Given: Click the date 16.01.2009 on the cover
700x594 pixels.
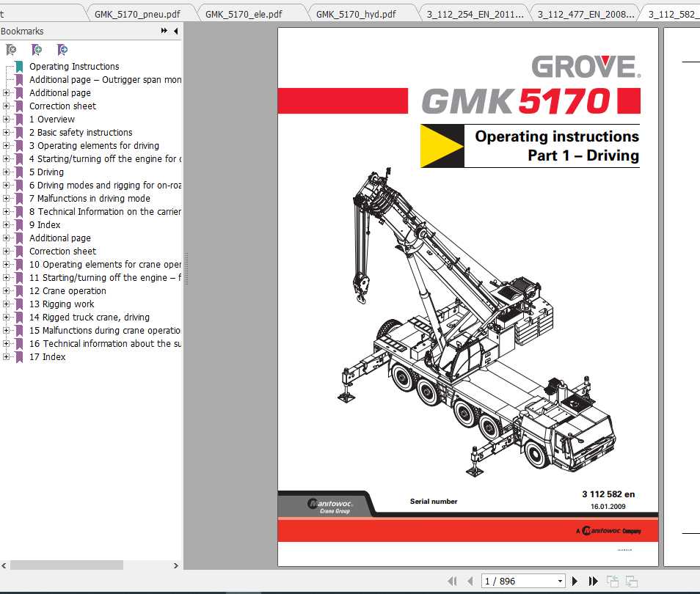Looking at the screenshot, I should (608, 507).
